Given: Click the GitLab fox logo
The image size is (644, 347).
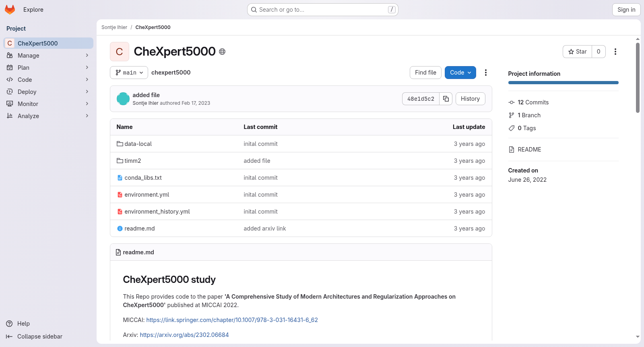Looking at the screenshot, I should [x=10, y=10].
